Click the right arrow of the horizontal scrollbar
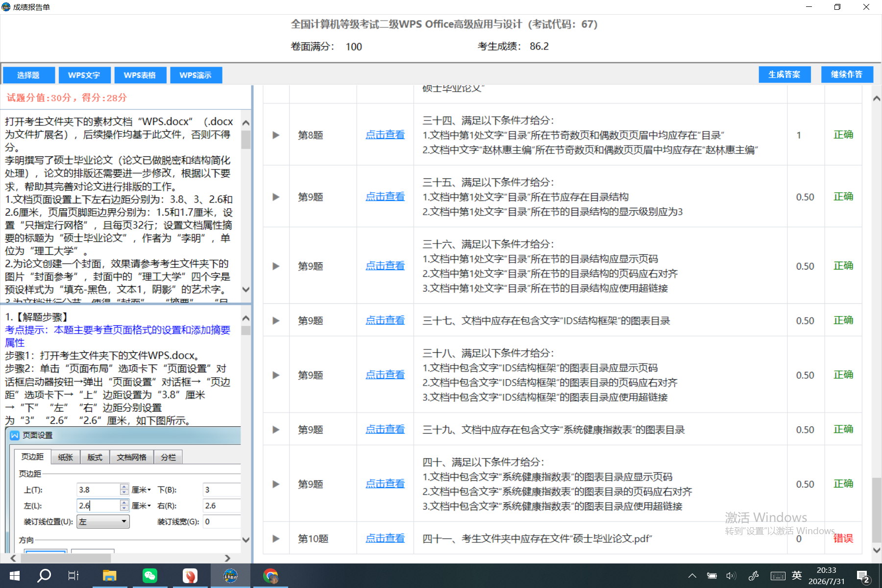Screen dimensions: 882x588 pos(227,558)
